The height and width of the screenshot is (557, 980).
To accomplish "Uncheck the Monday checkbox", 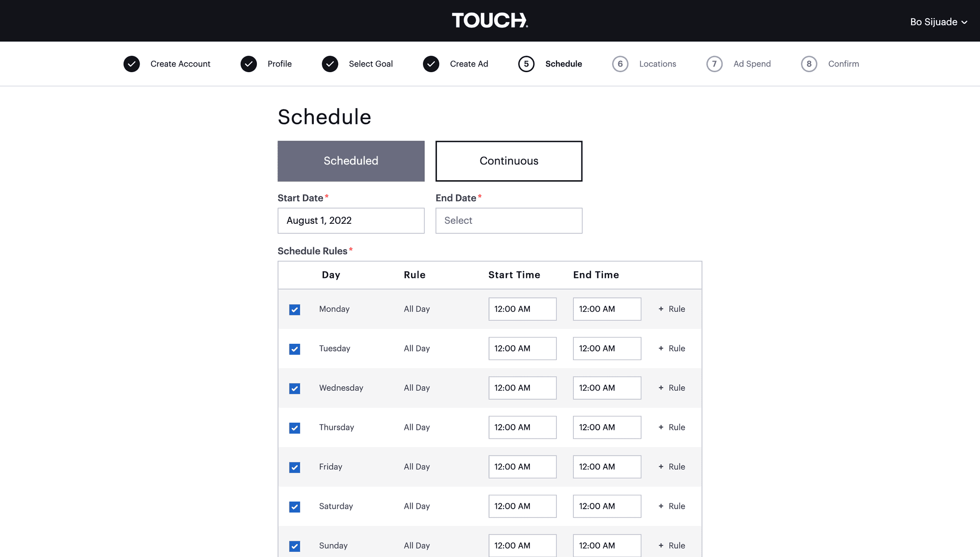I will pos(295,310).
